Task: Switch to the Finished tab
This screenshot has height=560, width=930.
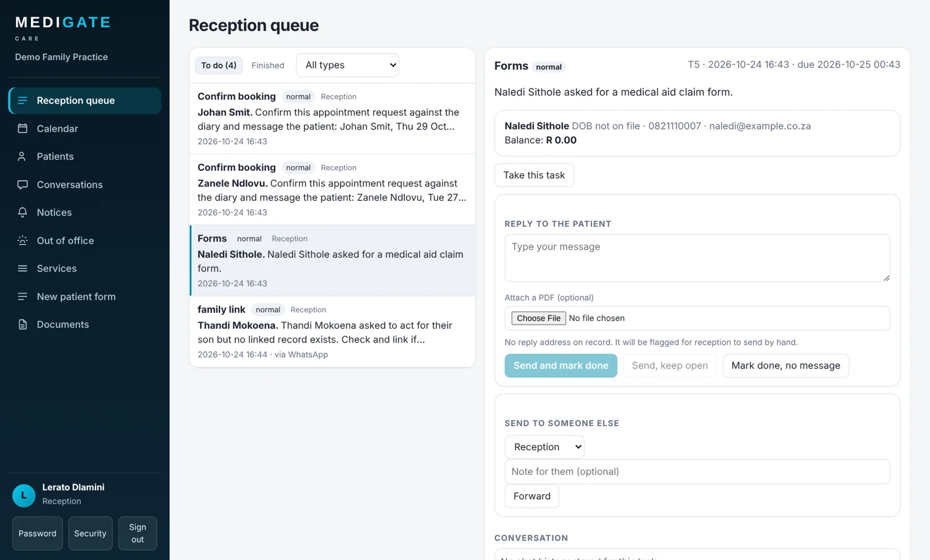Action: [268, 65]
